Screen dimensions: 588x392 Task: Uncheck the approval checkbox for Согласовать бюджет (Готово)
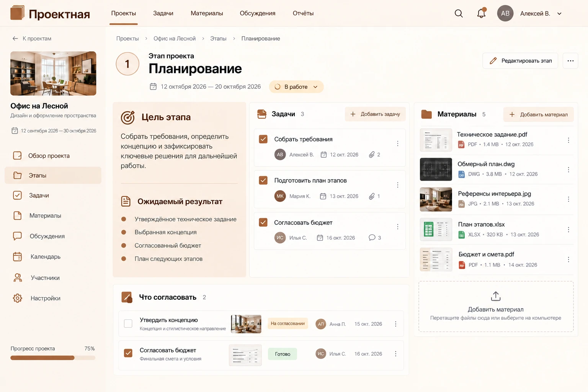tap(128, 353)
